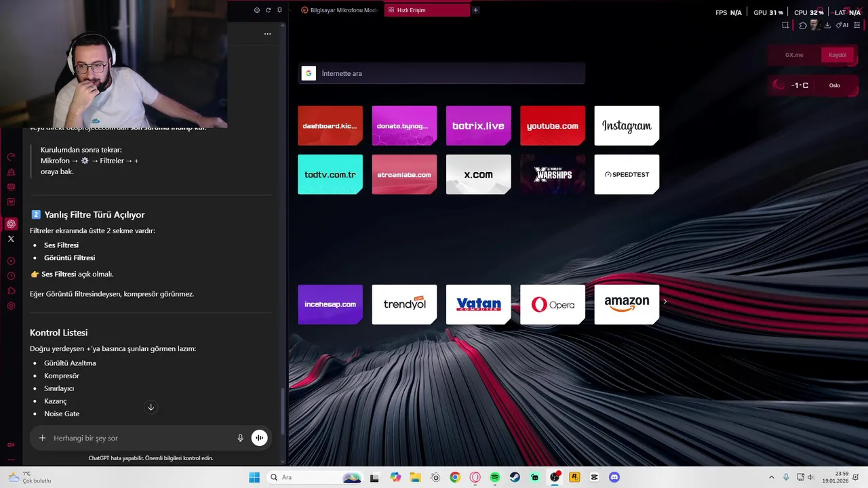Start ChatGPT voice mode with waveform button
This screenshot has width=868, height=488.
click(x=259, y=438)
